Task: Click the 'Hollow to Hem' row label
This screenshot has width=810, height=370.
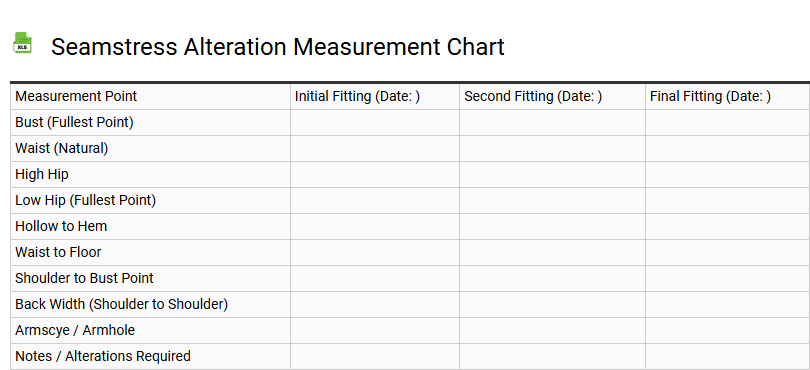Action: [61, 226]
